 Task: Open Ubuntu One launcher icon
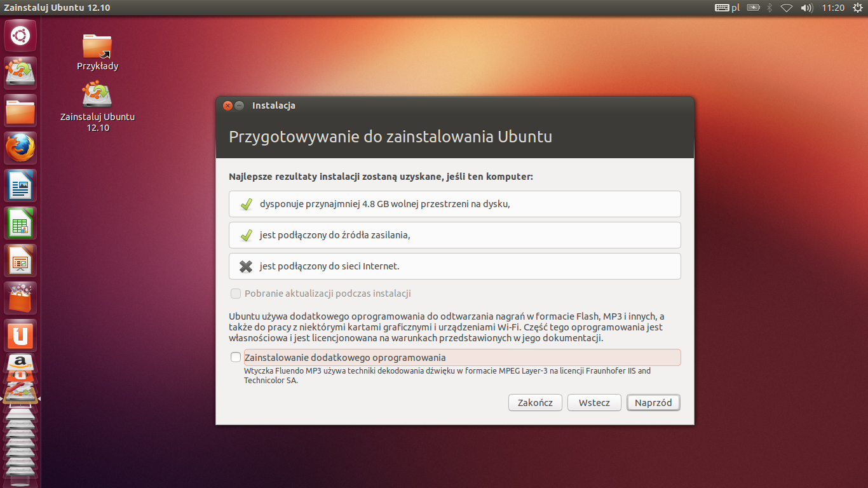click(20, 335)
